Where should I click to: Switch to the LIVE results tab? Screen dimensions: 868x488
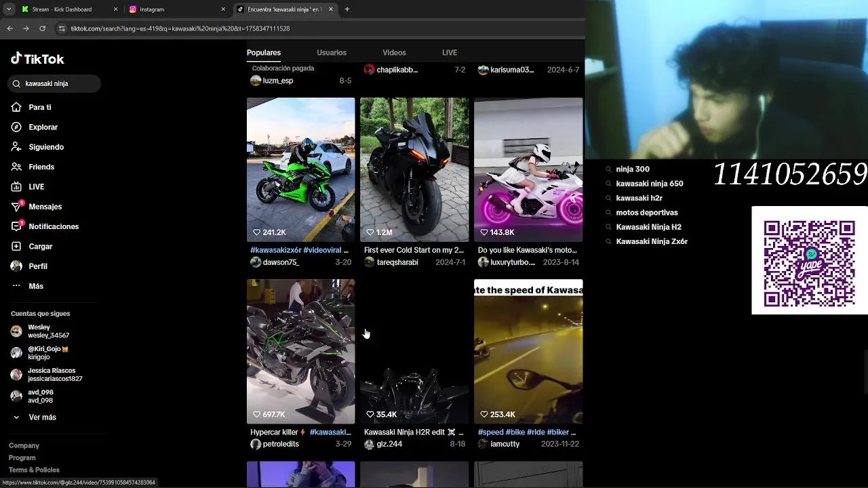(x=450, y=52)
